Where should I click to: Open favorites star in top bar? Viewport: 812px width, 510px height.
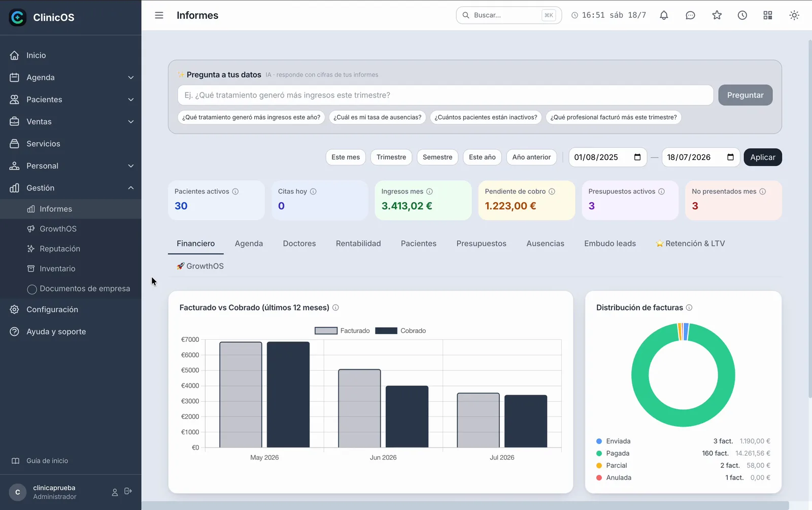point(717,15)
